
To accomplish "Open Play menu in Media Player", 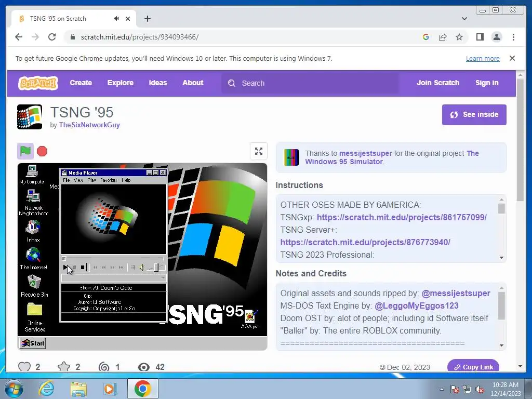I will point(92,180).
